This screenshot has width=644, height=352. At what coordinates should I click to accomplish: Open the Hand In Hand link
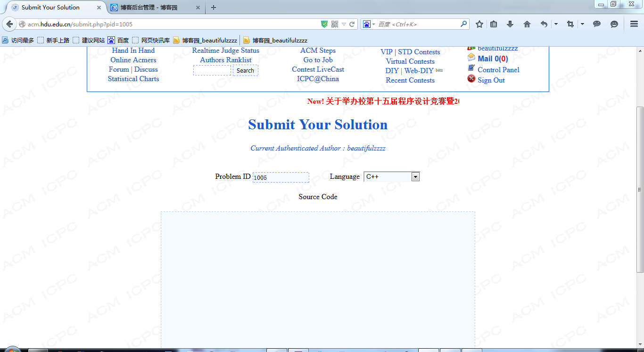[133, 50]
